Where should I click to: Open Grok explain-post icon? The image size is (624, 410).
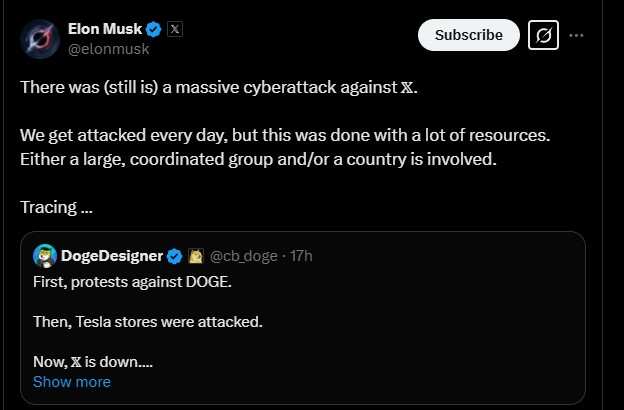tap(544, 35)
